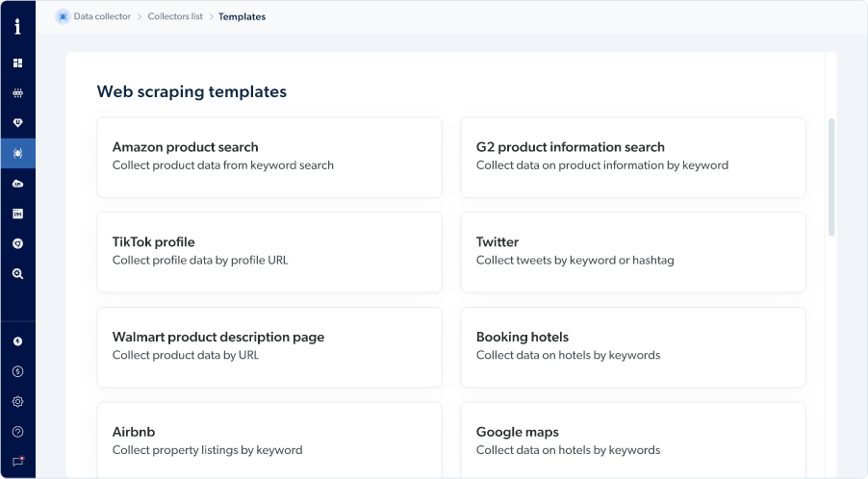Click the vertical scrollbar of templates list
The width and height of the screenshot is (868, 479).
[831, 177]
